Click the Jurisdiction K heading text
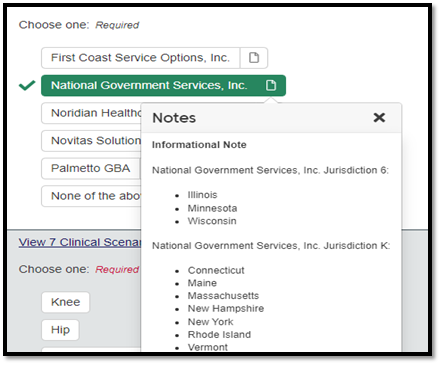The height and width of the screenshot is (365, 441). click(271, 246)
